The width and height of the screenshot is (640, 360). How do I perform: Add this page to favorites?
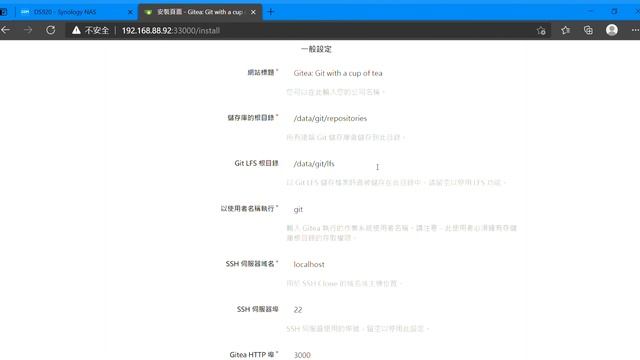point(541,30)
